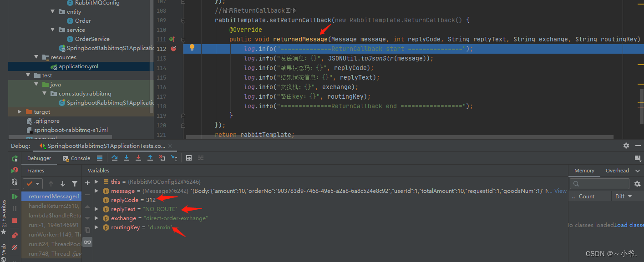Image resolution: width=644 pixels, height=262 pixels.
Task: Click the View link for message
Action: pos(560,191)
